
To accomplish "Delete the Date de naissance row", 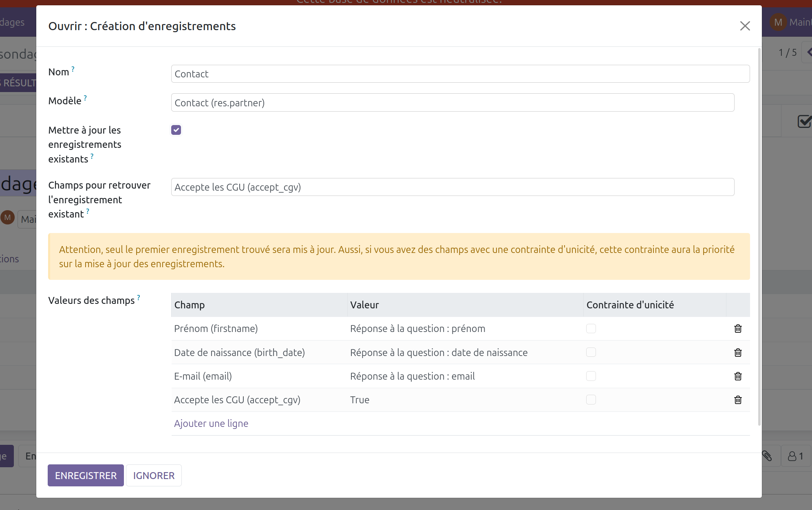I will tap(738, 352).
